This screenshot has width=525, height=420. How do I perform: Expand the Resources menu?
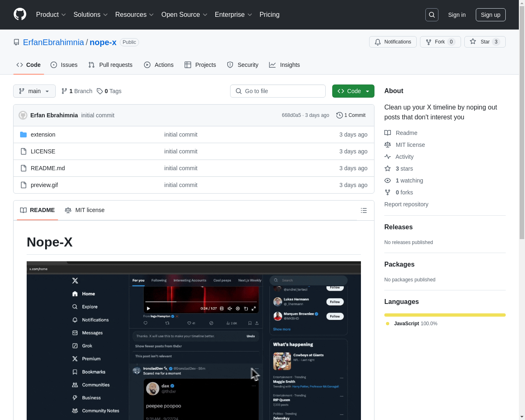[135, 15]
